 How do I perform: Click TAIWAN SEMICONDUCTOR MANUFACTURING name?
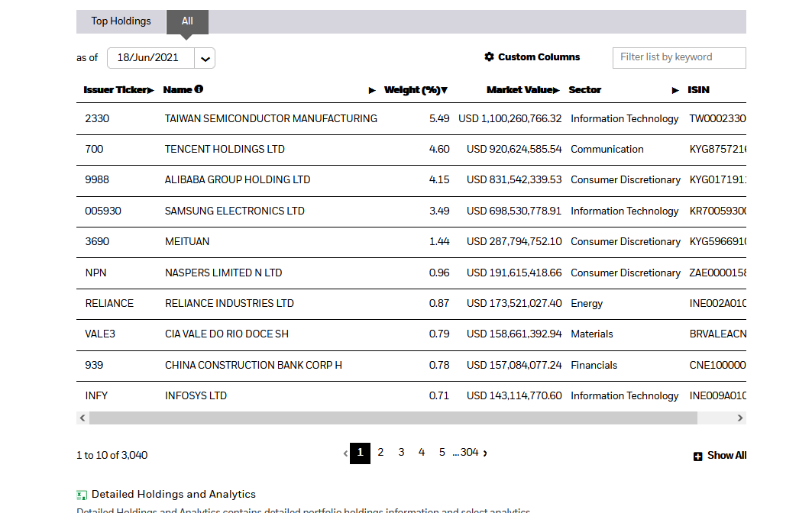pyautogui.click(x=271, y=118)
